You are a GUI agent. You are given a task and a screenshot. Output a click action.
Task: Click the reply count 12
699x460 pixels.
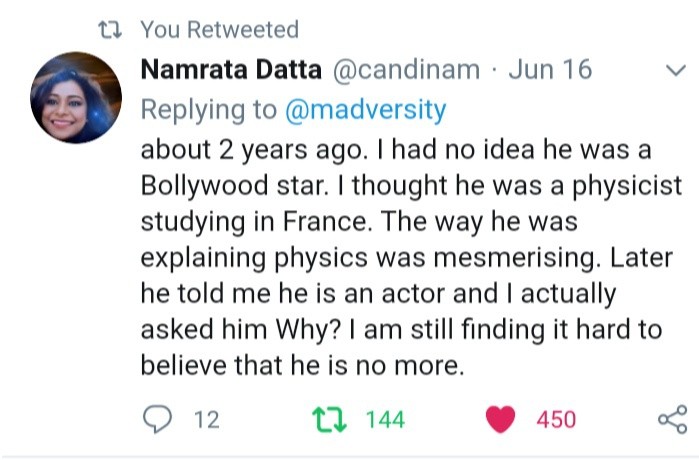click(206, 420)
